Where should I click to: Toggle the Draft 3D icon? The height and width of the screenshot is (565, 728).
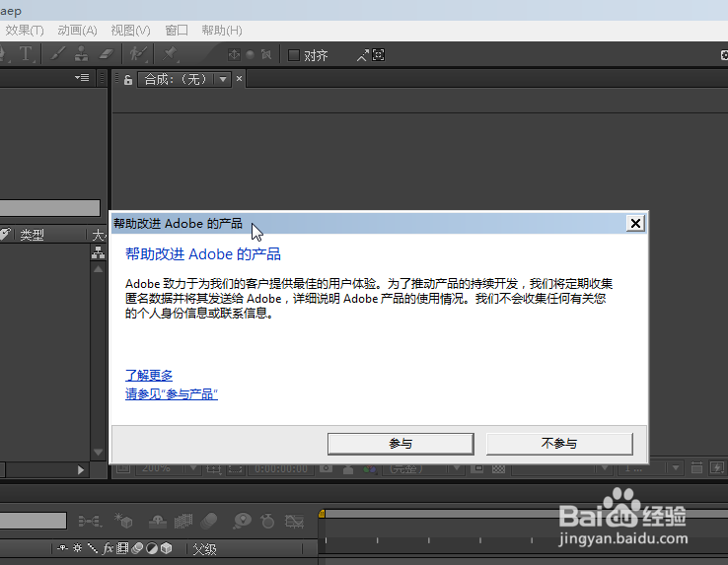(123, 521)
